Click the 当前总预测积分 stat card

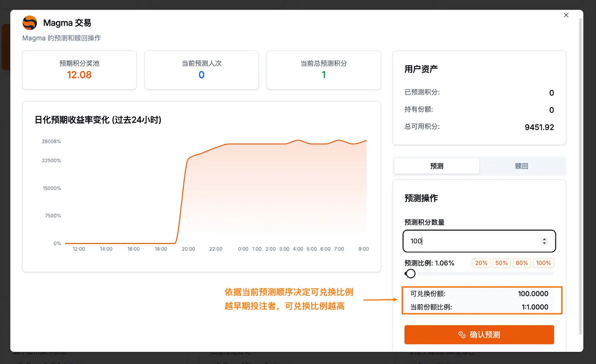tap(324, 70)
